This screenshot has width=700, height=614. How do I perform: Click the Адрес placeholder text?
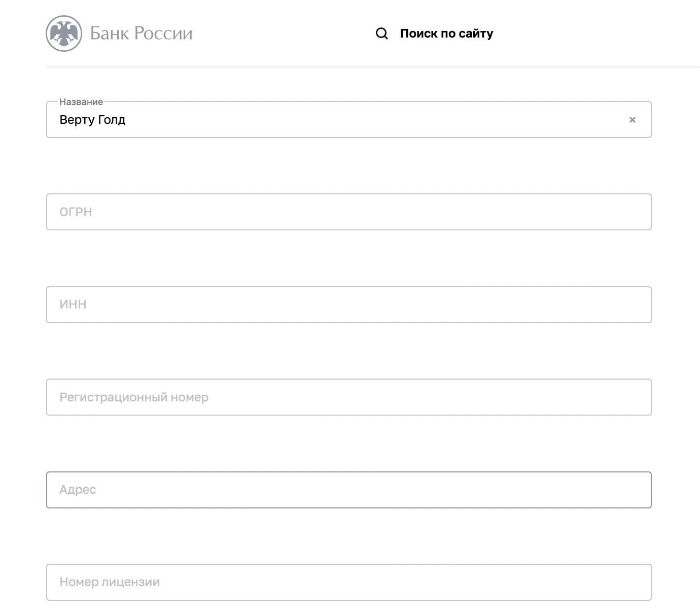click(x=78, y=490)
